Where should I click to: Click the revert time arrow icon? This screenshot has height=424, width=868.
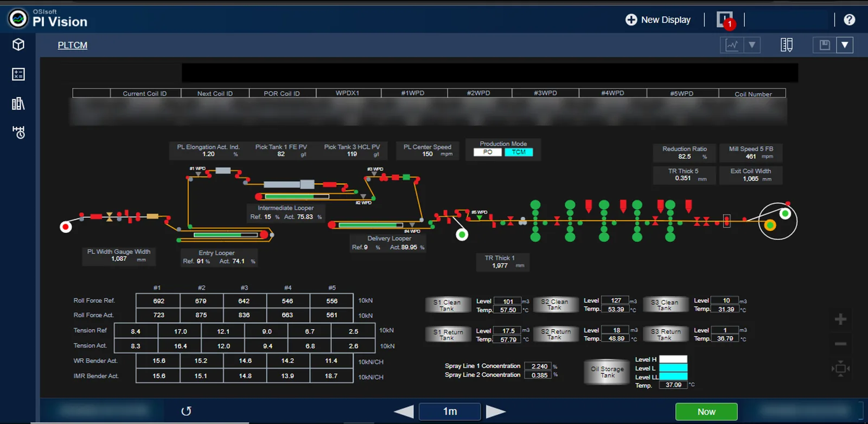point(186,411)
